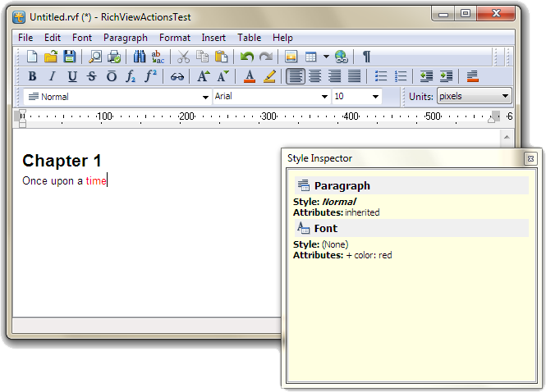Close the Style Inspector panel

coord(530,158)
